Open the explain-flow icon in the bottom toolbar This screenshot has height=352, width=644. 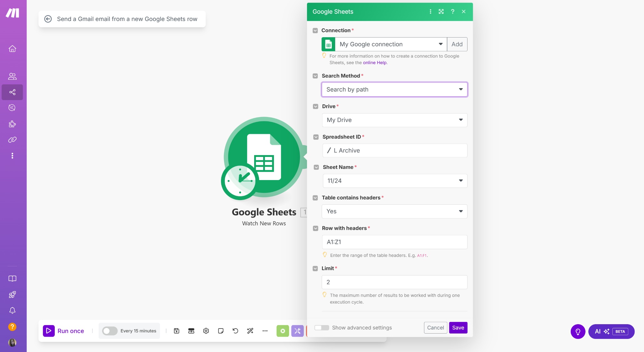[191, 331]
